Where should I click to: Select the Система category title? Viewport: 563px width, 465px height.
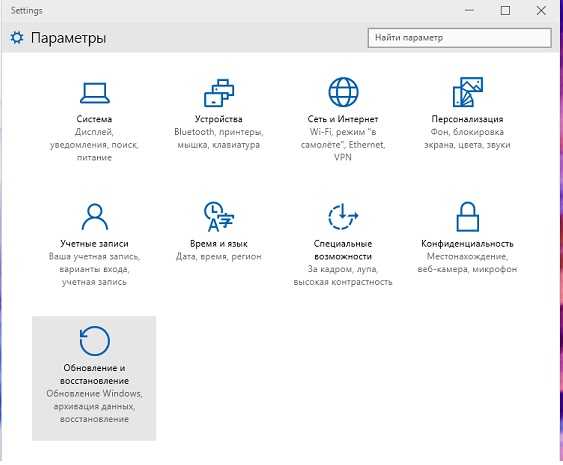94,119
